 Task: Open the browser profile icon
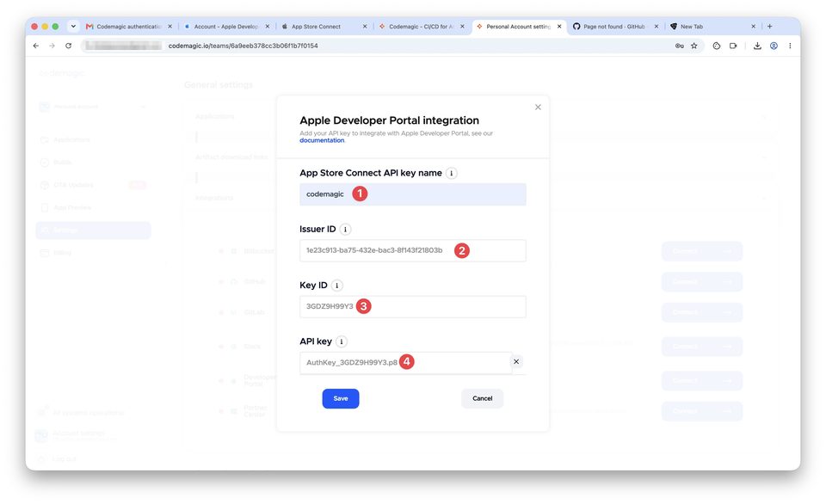(774, 46)
